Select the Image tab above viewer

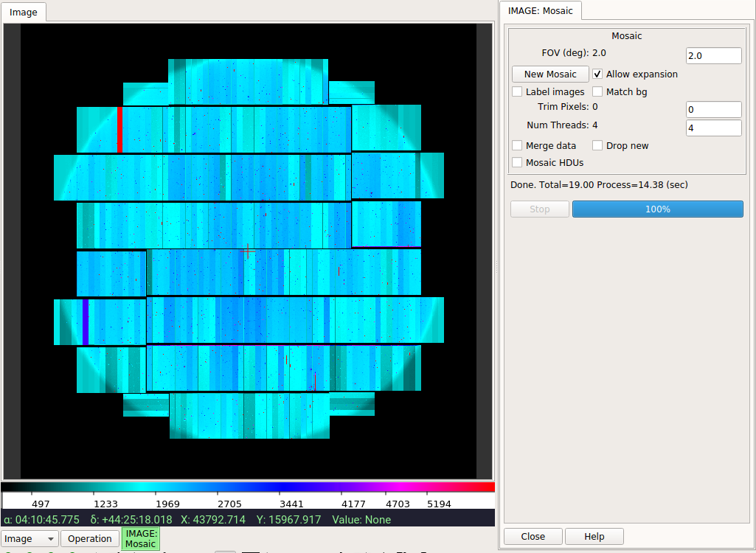[23, 12]
